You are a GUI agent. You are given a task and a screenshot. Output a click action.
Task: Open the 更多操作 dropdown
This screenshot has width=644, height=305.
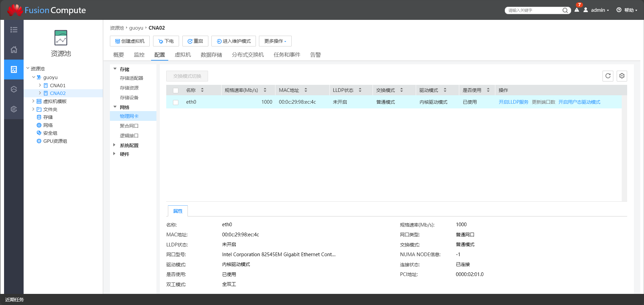coord(275,41)
